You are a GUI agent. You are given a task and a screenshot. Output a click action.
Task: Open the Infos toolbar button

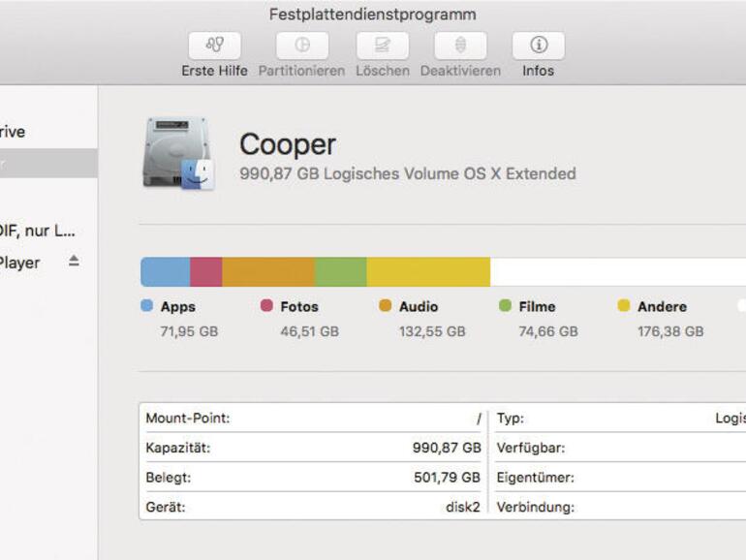click(539, 46)
